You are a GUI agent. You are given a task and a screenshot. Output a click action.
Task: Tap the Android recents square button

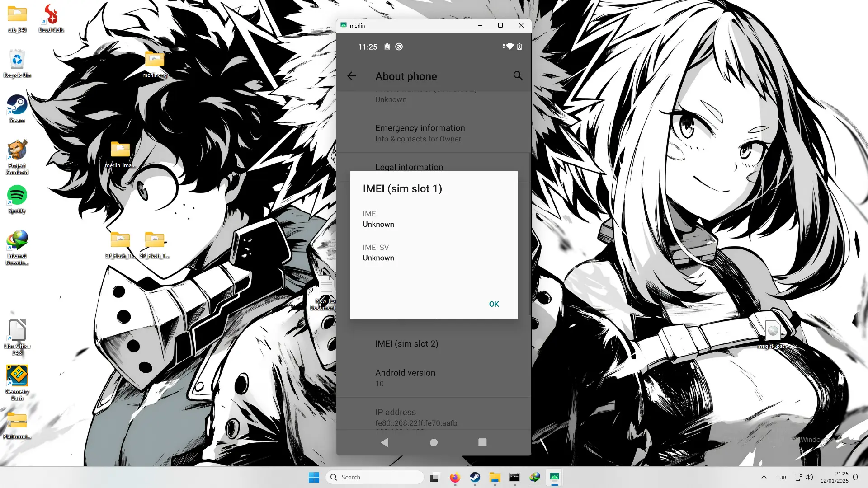(x=482, y=442)
